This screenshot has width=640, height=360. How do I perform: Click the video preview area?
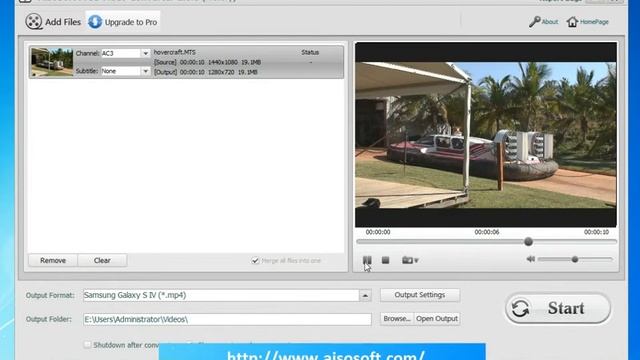[486, 135]
